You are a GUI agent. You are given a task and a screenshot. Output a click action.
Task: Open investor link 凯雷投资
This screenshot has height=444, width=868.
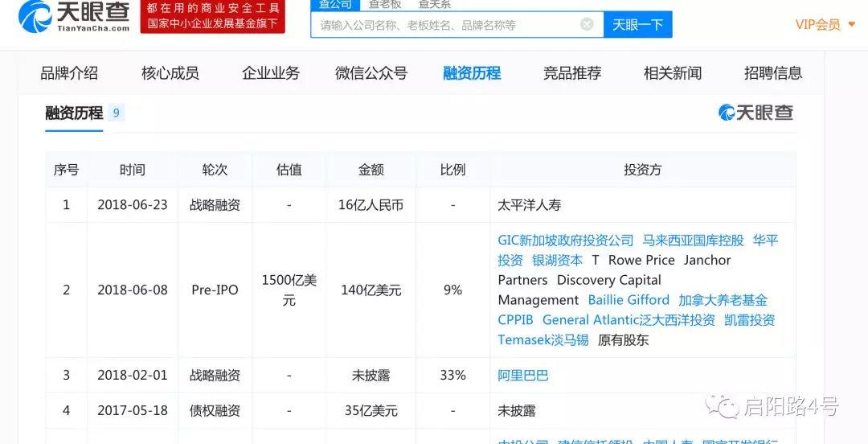coord(750,320)
